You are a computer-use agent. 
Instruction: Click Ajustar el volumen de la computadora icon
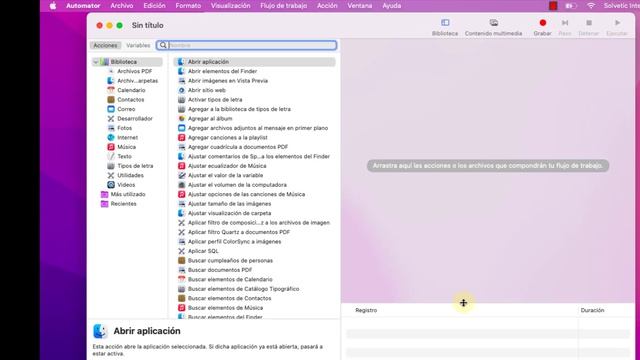pyautogui.click(x=182, y=185)
